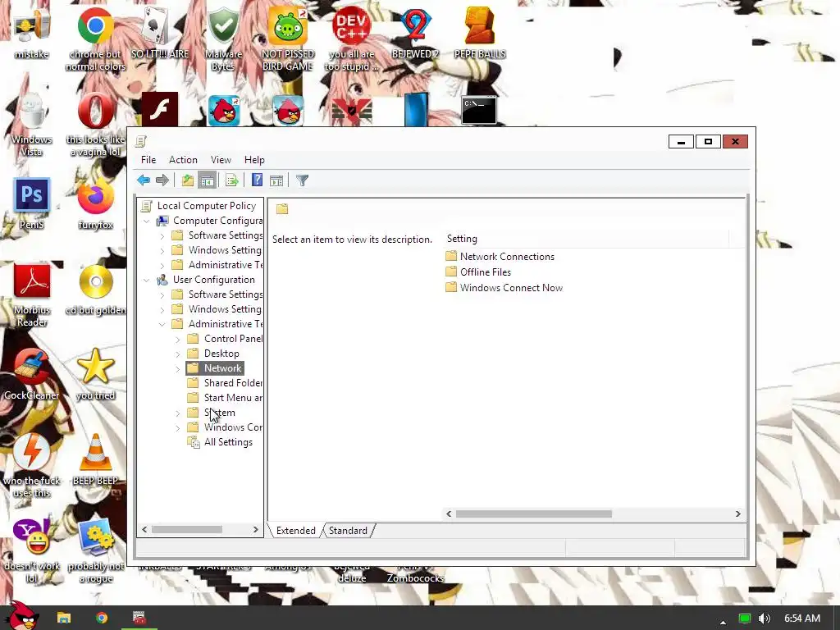Select the Offline Files folder
The width and height of the screenshot is (840, 630).
478,272
